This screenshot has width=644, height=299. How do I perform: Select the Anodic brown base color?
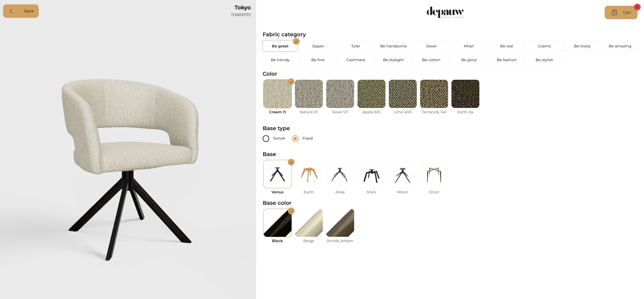click(340, 223)
